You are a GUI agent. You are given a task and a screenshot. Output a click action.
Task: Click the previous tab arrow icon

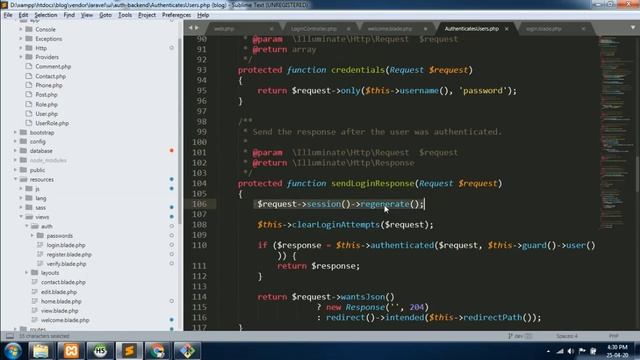190,28
